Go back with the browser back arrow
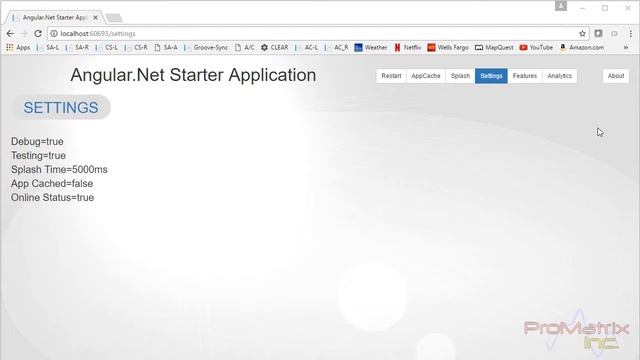Viewport: 640px width, 360px height. point(10,33)
